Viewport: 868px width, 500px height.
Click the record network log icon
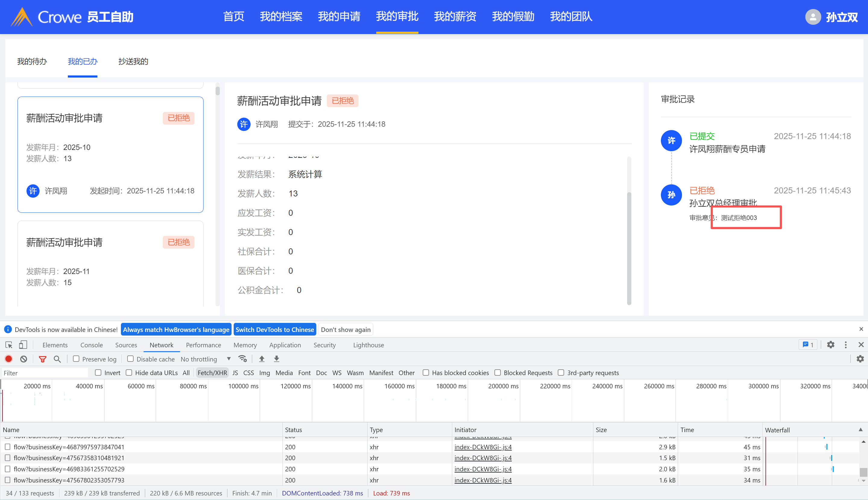(8, 359)
